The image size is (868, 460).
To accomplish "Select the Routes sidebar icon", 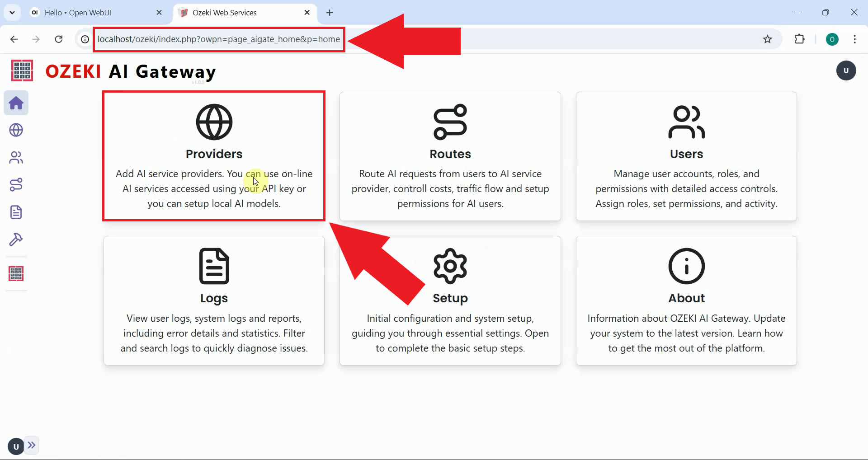I will click(16, 184).
